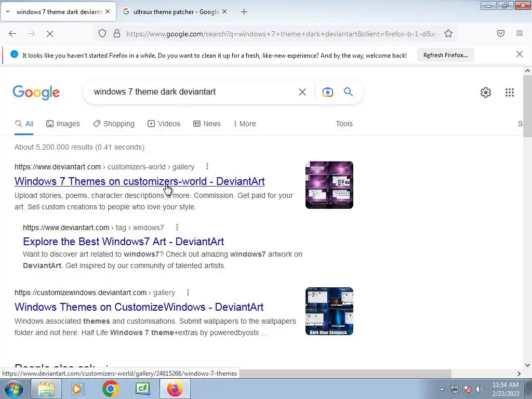Screen dimensions: 532x399
Task: Open Google quick settings gear
Action: pyautogui.click(x=486, y=92)
